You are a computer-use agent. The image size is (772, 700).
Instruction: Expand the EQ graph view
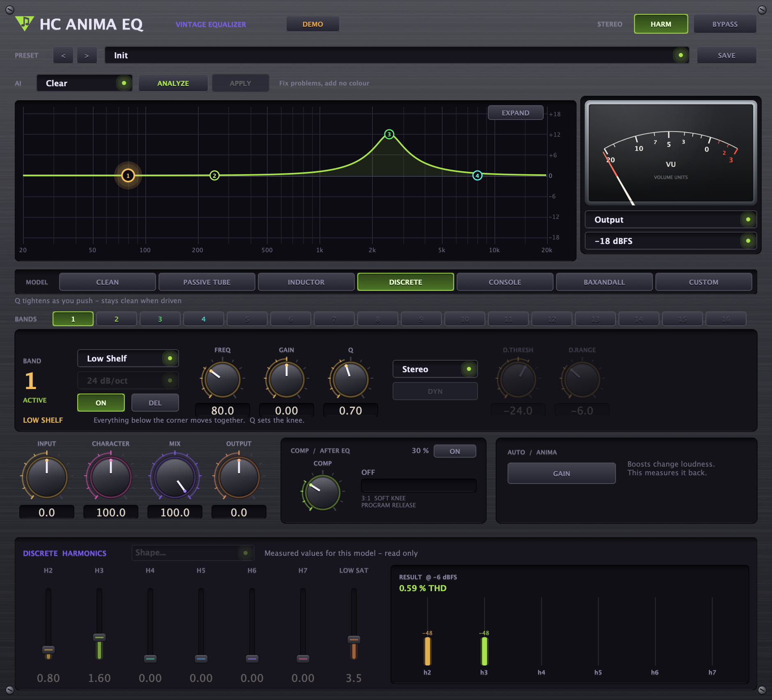click(x=516, y=113)
